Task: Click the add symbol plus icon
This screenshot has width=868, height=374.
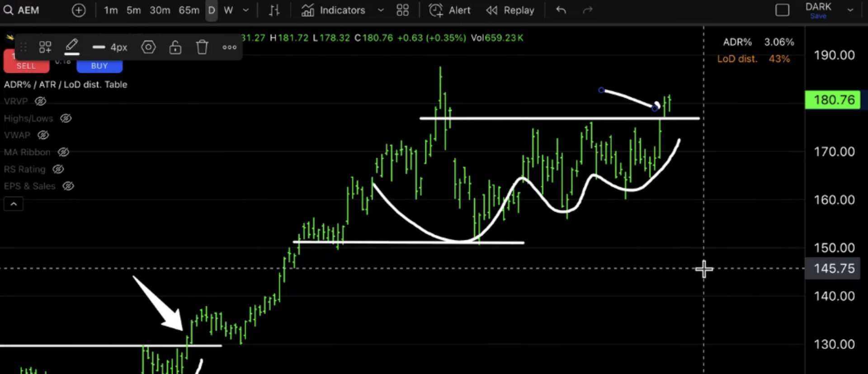Action: 79,10
